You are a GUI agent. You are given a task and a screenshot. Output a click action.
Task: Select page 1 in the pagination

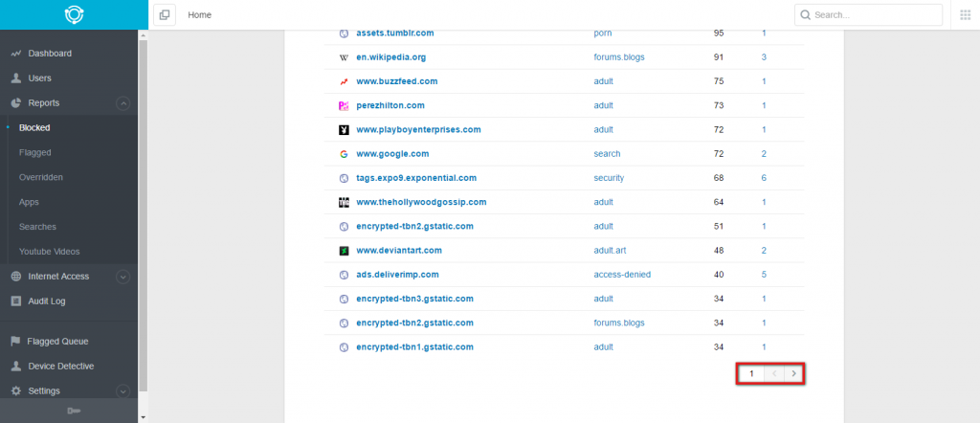[x=752, y=373]
